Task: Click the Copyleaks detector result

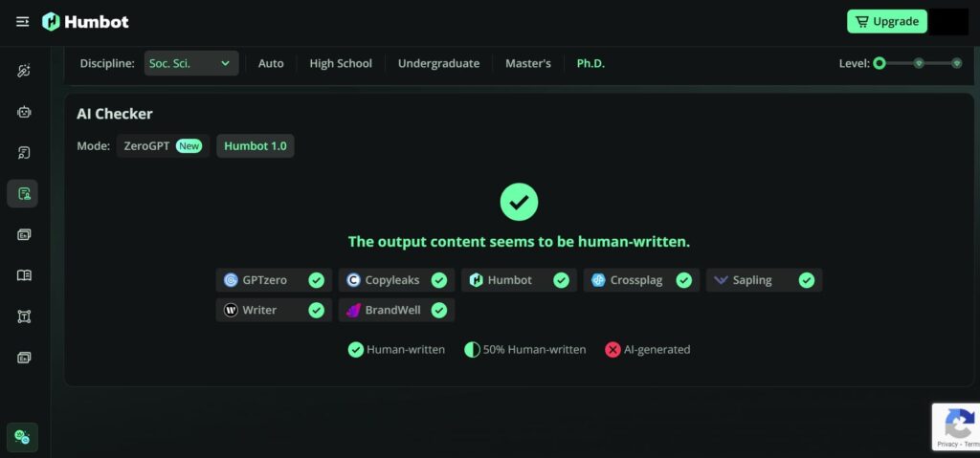Action: click(x=396, y=280)
